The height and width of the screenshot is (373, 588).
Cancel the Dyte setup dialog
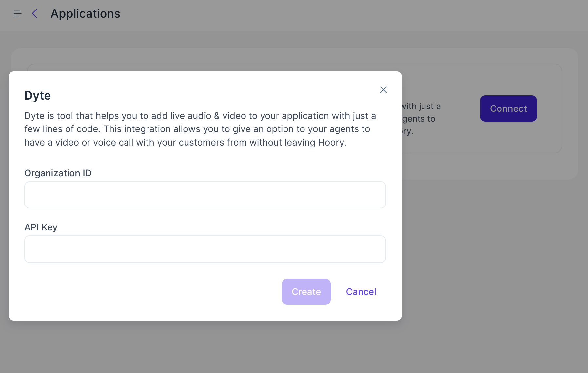click(361, 292)
